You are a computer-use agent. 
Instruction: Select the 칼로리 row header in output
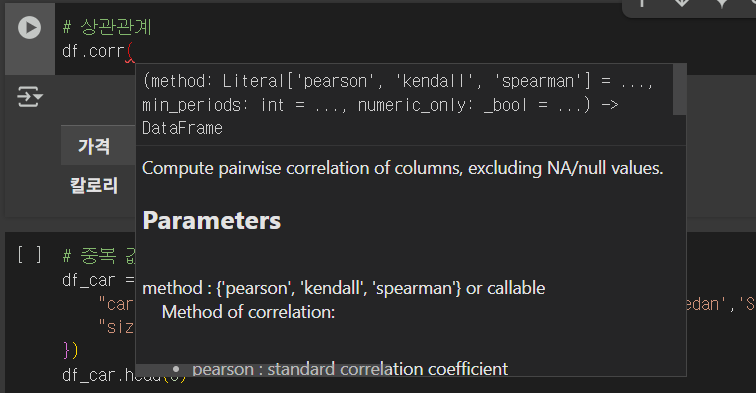tap(94, 185)
